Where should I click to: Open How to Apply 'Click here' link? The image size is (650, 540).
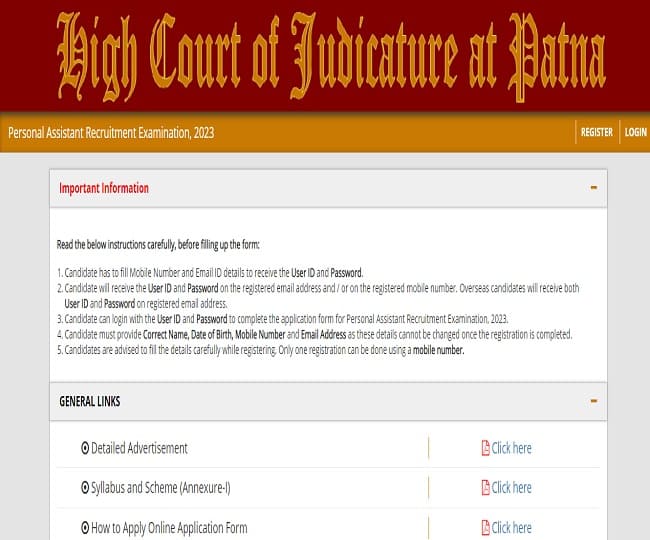click(511, 527)
